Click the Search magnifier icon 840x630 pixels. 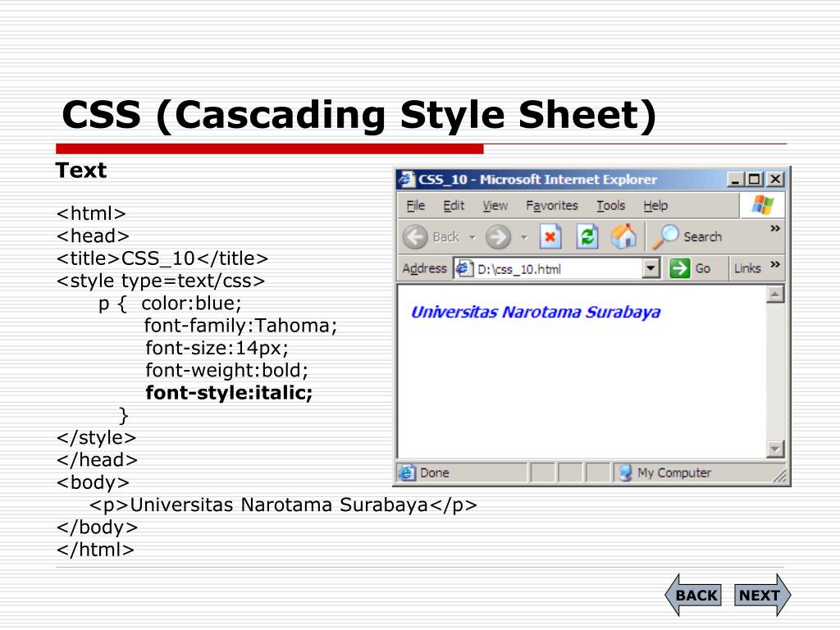665,237
